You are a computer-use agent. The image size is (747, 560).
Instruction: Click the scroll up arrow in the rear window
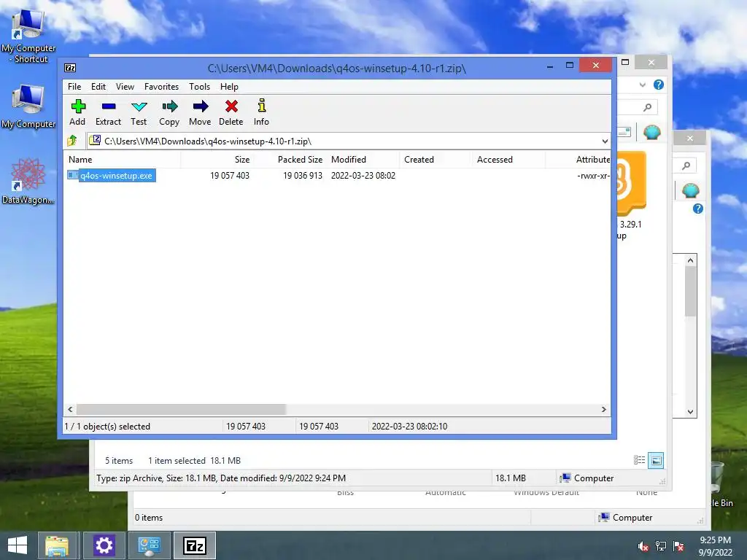pos(690,260)
